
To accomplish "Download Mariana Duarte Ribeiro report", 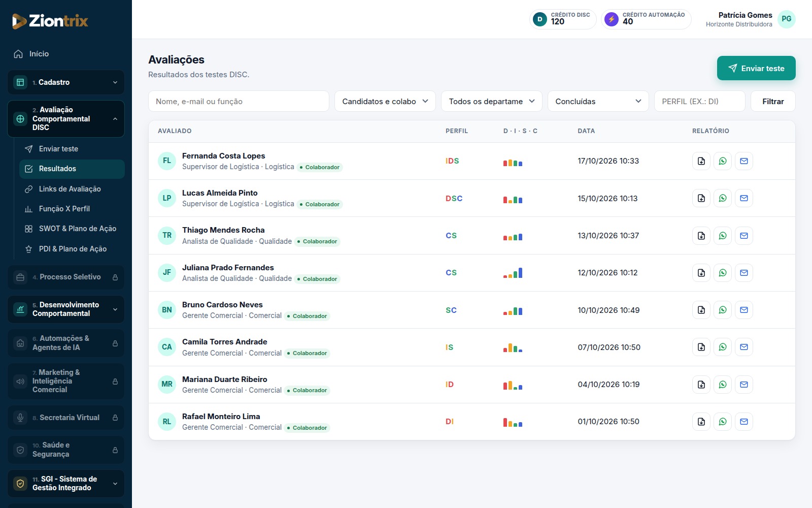I will pyautogui.click(x=701, y=385).
